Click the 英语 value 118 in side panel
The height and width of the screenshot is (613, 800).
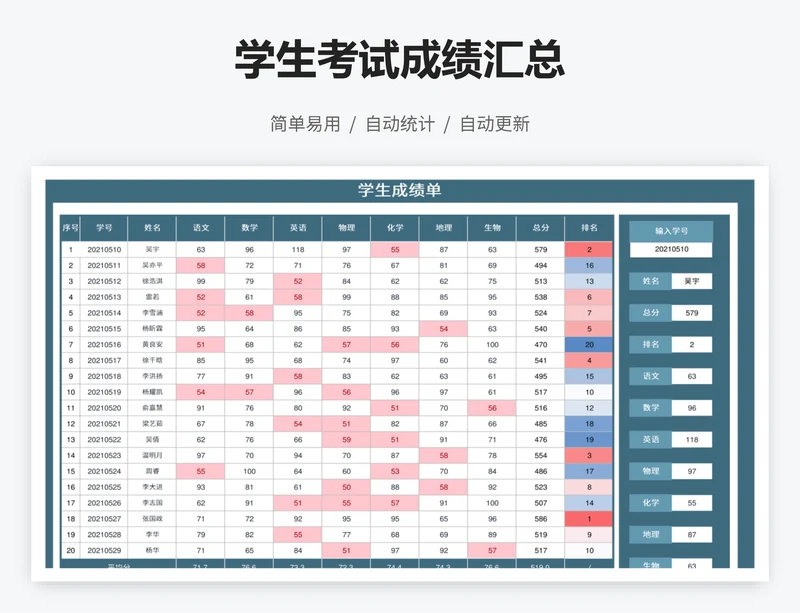point(692,439)
